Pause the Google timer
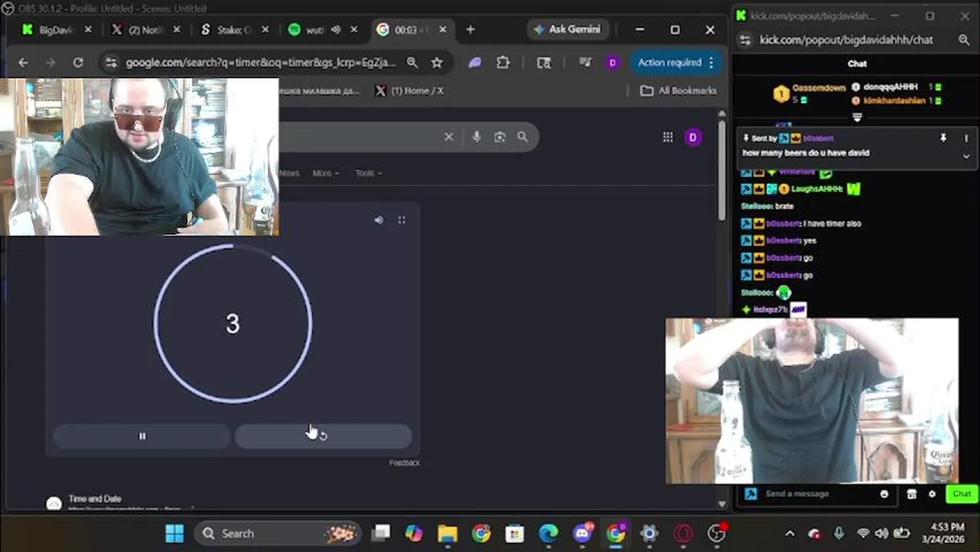The height and width of the screenshot is (552, 980). click(x=141, y=436)
